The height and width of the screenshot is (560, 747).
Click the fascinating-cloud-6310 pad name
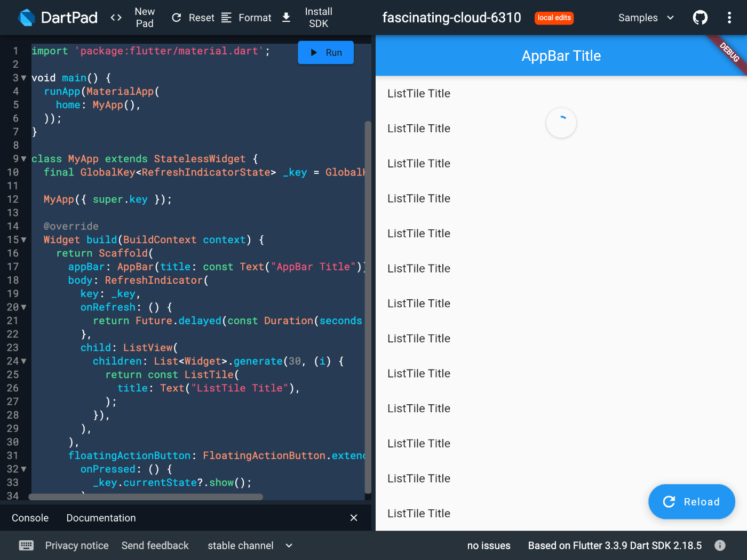(x=451, y=18)
